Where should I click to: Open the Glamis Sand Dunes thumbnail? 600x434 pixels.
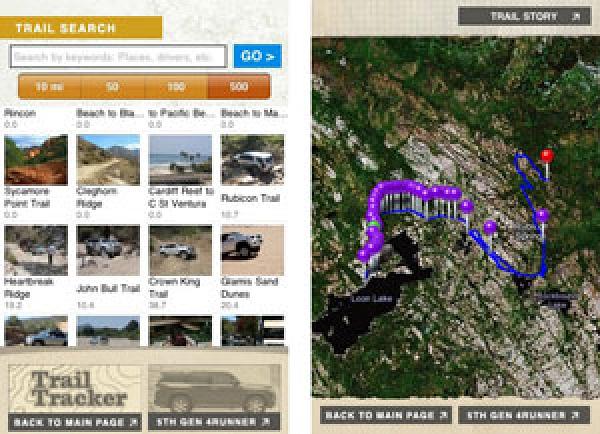(253, 250)
